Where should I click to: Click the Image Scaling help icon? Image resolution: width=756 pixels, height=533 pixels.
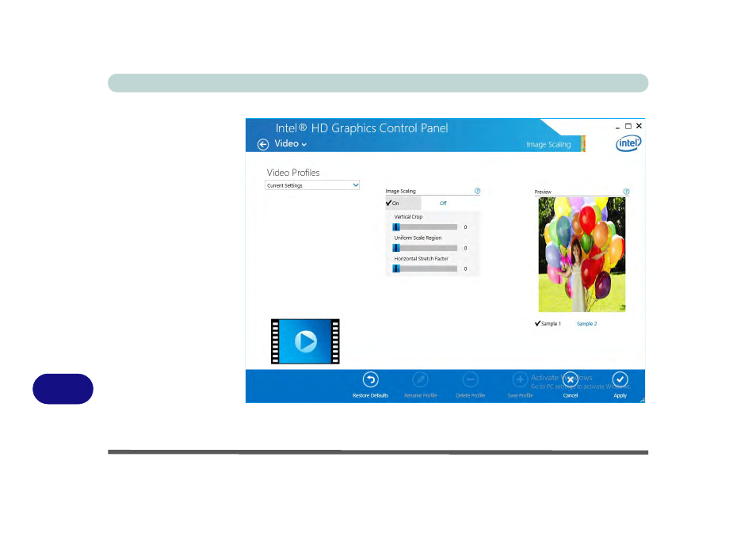point(477,191)
